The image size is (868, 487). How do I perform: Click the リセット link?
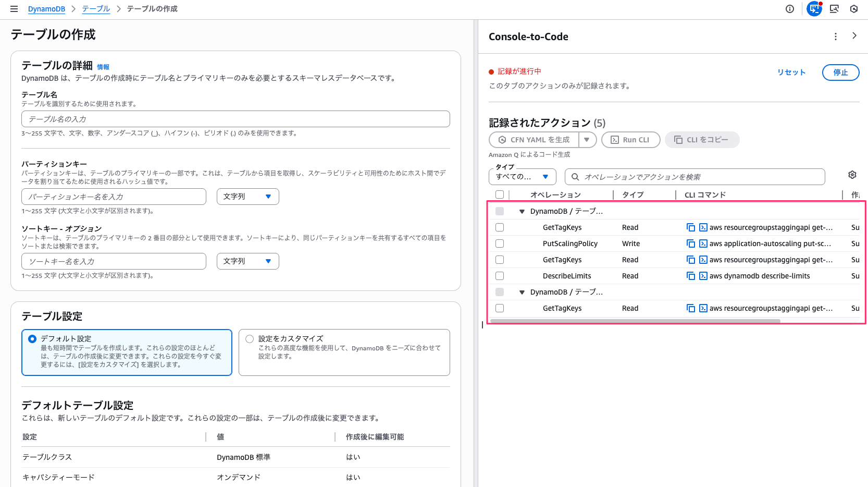click(791, 72)
